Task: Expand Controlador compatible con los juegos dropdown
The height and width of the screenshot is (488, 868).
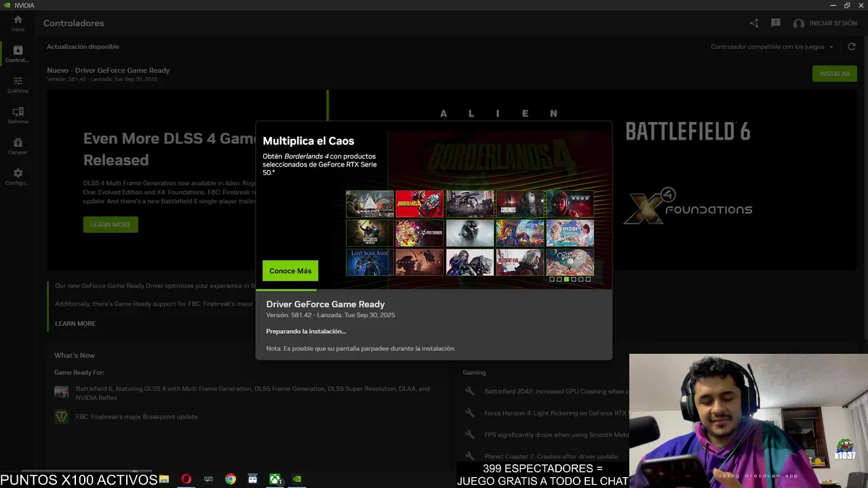Action: click(x=772, y=47)
